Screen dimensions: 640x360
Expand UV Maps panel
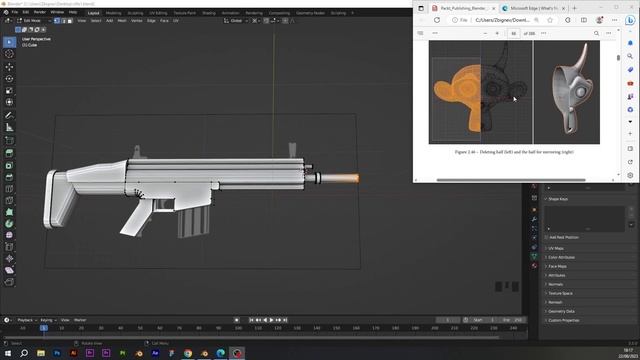[x=555, y=248]
